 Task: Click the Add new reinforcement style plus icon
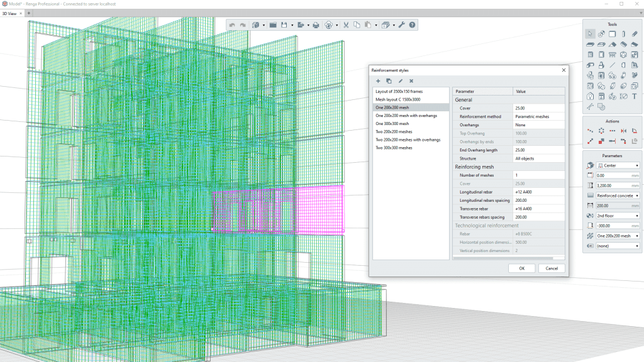coord(378,81)
